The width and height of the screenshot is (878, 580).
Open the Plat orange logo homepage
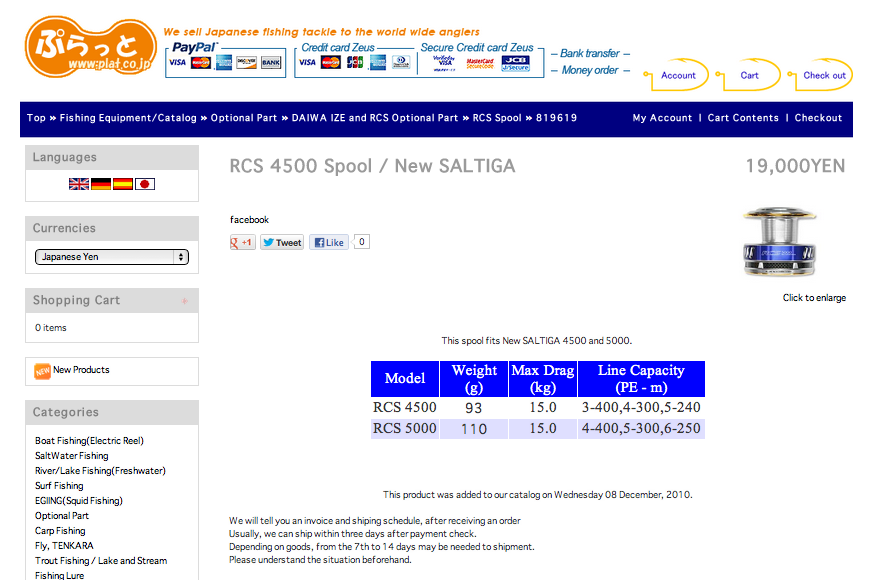[91, 47]
